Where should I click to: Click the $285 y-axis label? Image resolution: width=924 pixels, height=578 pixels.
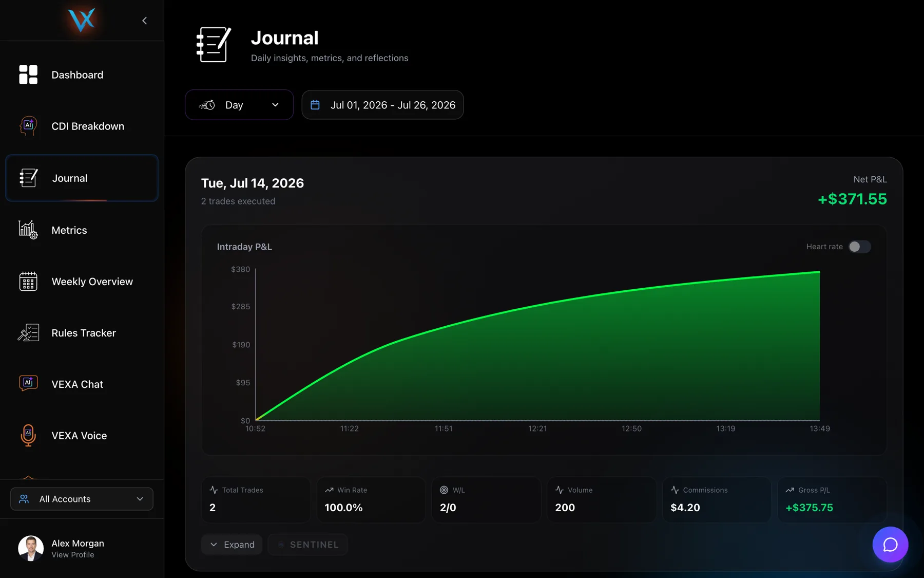click(x=241, y=307)
